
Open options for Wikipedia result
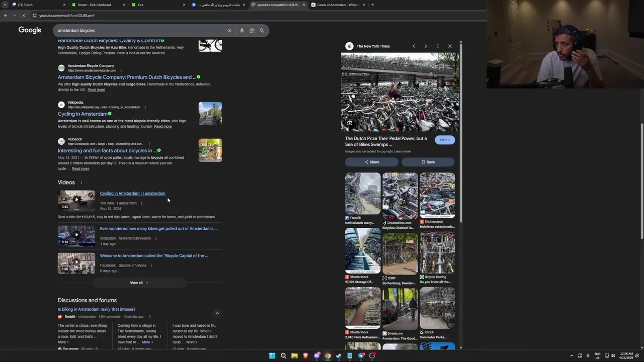point(145,107)
